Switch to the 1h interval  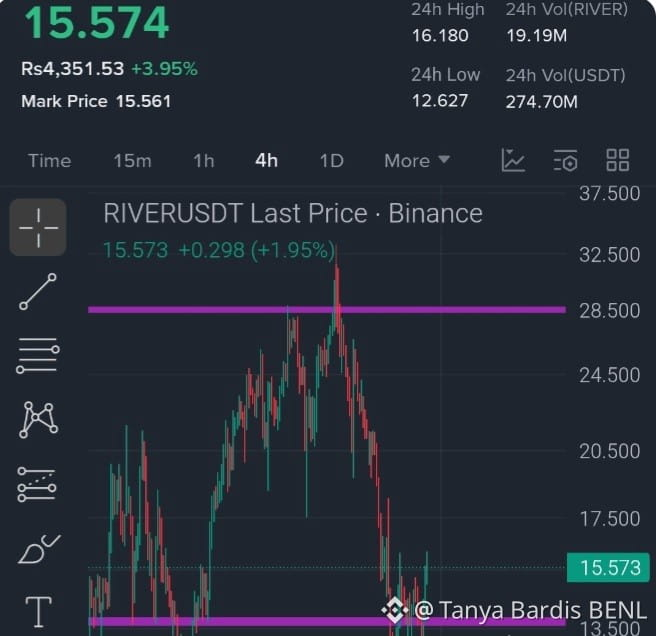(x=204, y=161)
